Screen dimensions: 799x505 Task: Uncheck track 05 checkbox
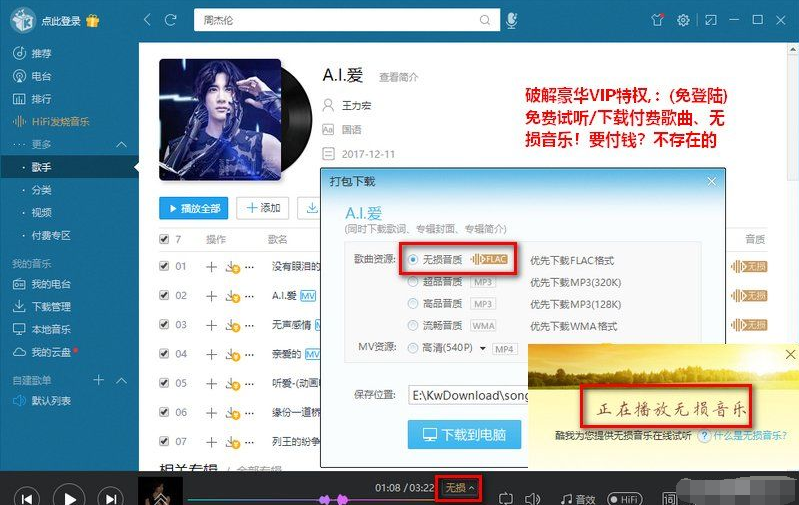click(x=164, y=383)
